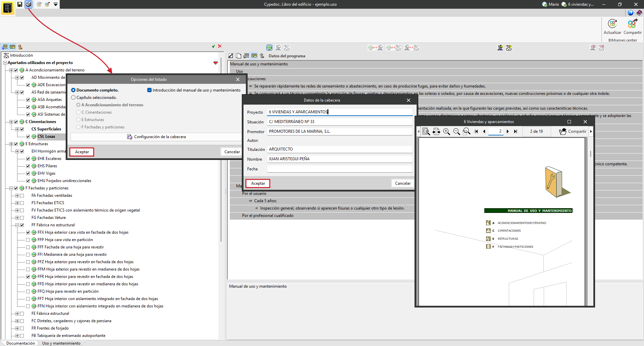Enable the FFP Hoja cara vista checkbox

pyautogui.click(x=28, y=240)
